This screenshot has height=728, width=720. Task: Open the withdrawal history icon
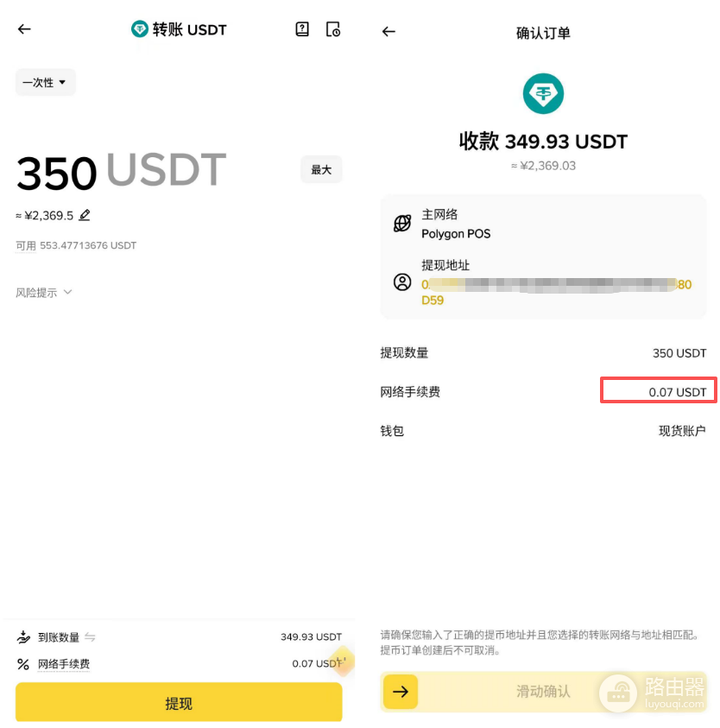333,29
